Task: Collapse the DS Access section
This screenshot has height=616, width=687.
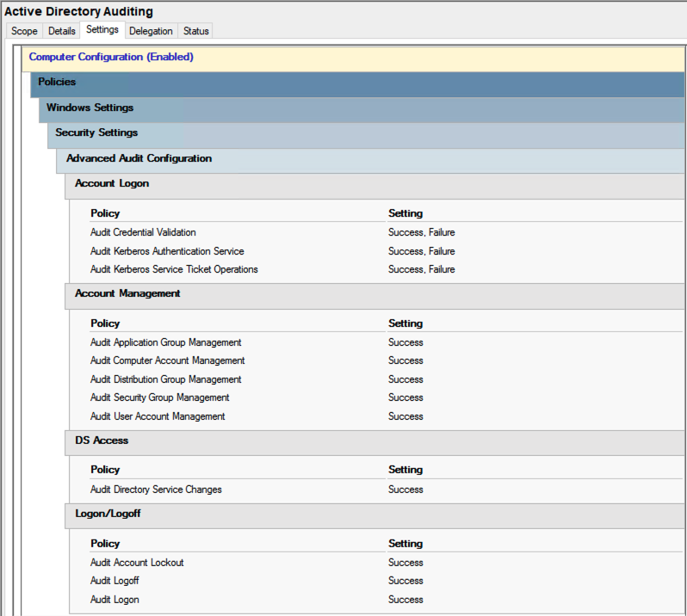Action: point(375,442)
